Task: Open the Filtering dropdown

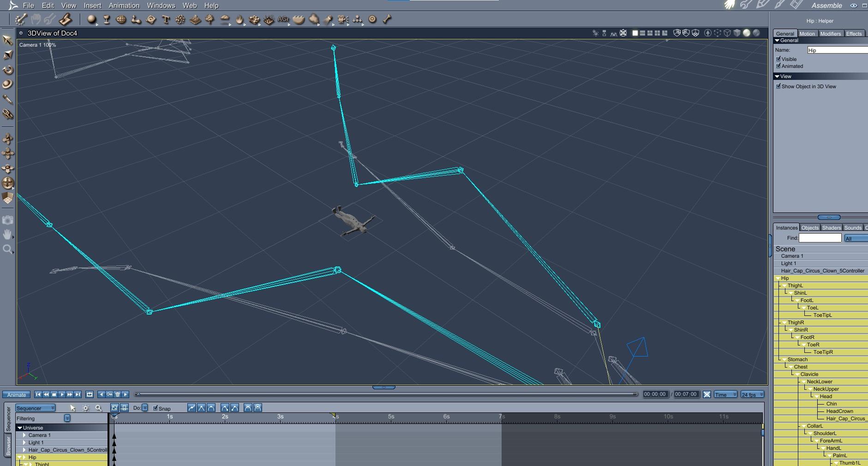Action: click(x=67, y=418)
